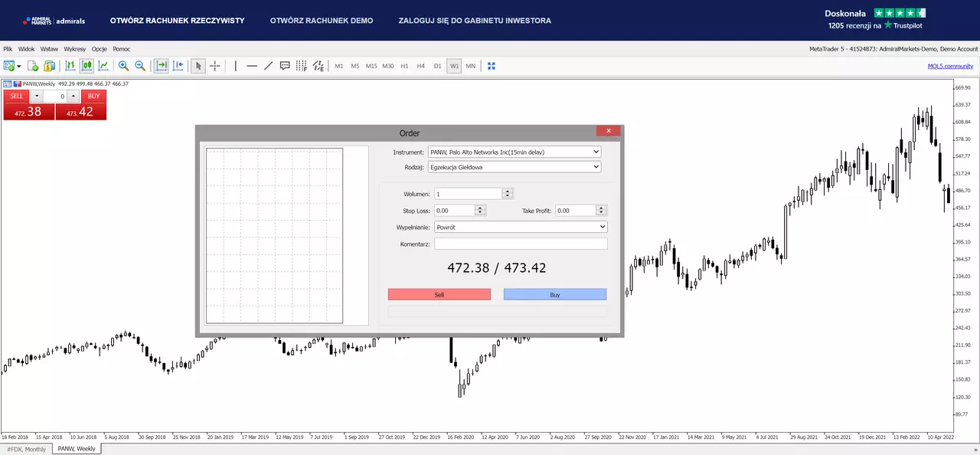Image resolution: width=980 pixels, height=455 pixels.
Task: Click the red Sell button in Order dialog
Action: point(439,294)
